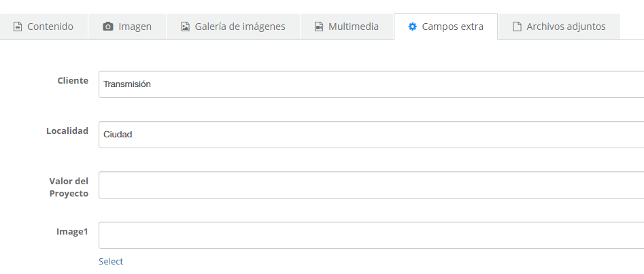Open the Archivos adjuntos tab
The height and width of the screenshot is (274, 644).
click(x=559, y=27)
